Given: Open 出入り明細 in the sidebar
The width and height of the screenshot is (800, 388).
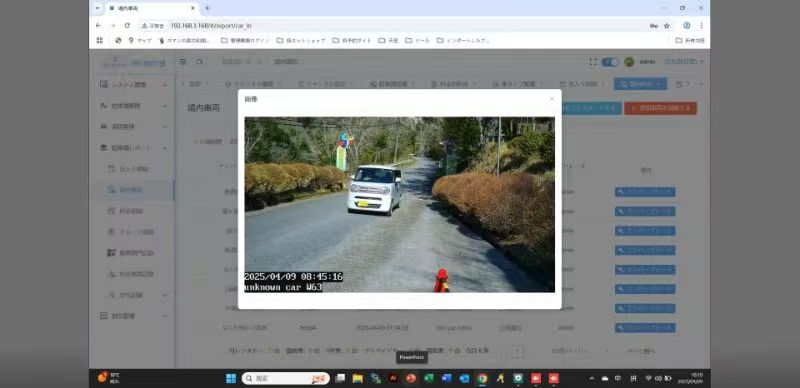Looking at the screenshot, I should click(x=134, y=168).
